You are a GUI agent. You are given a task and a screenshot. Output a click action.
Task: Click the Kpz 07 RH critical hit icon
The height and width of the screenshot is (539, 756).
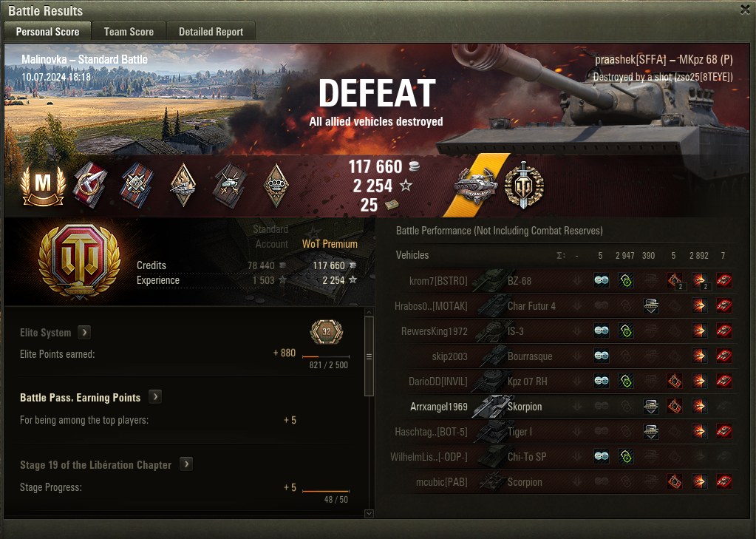point(674,381)
